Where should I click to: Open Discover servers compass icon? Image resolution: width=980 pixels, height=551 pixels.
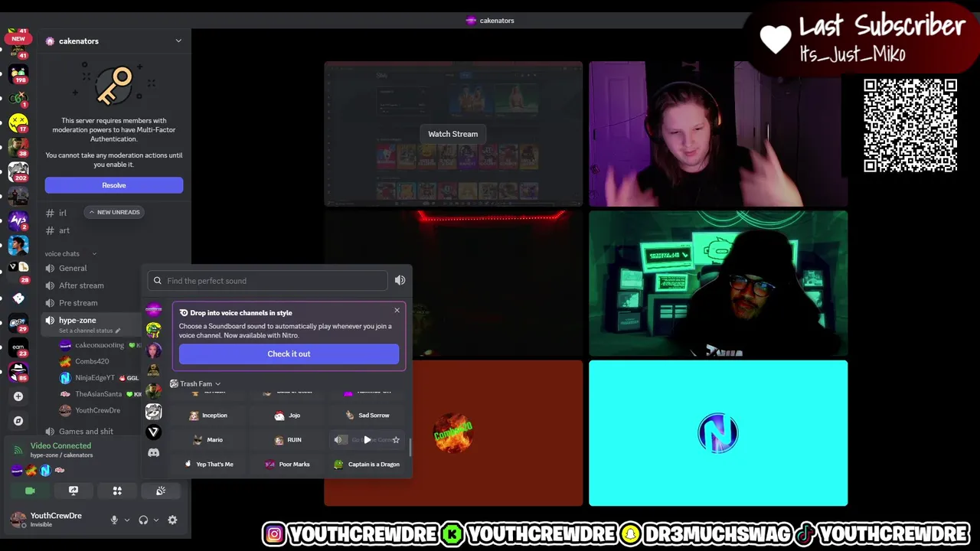[x=18, y=421]
